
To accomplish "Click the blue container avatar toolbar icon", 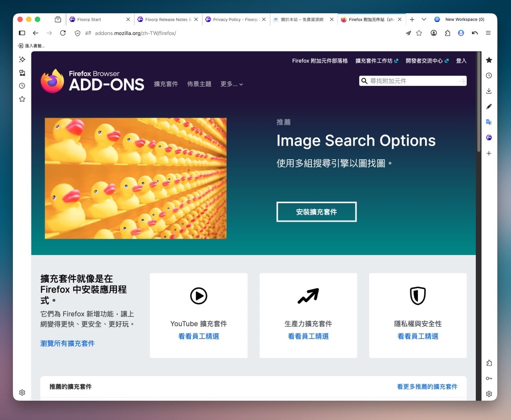I will tap(461, 33).
